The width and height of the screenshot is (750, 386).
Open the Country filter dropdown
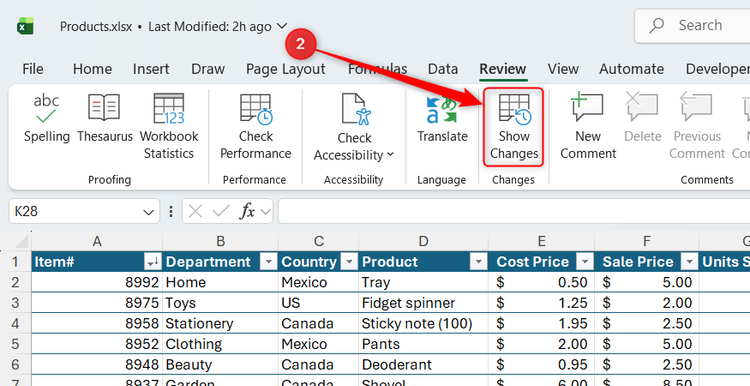(350, 262)
